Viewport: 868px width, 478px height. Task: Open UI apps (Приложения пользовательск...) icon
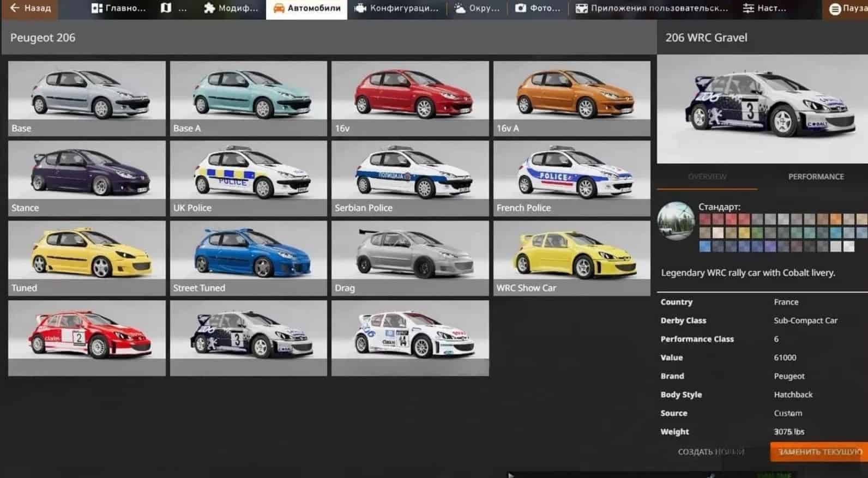(x=582, y=8)
